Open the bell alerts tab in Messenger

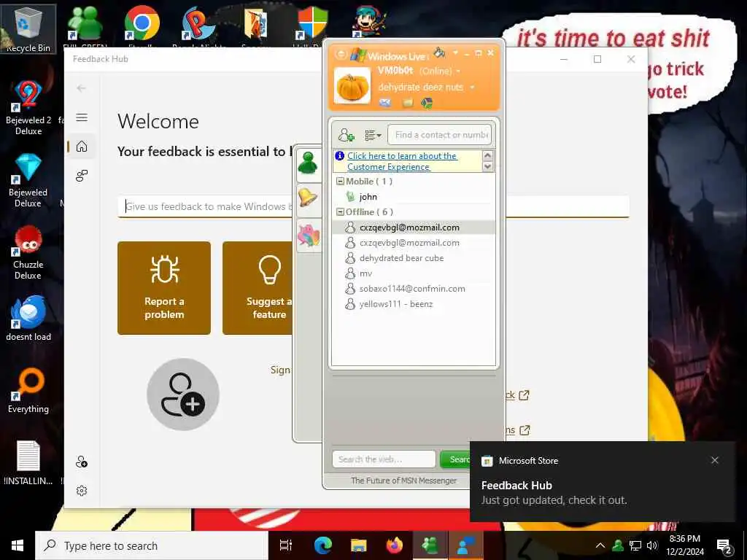pyautogui.click(x=309, y=199)
